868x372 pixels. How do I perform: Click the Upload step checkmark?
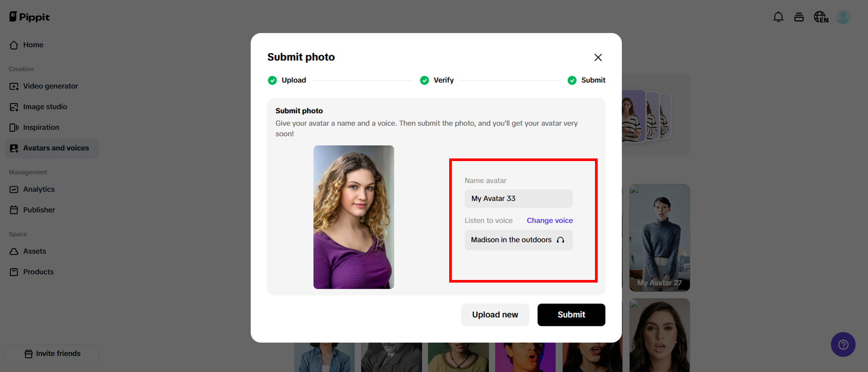point(272,80)
